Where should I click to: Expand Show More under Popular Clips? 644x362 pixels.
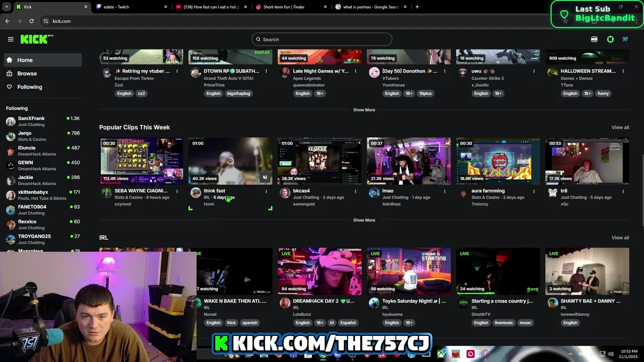click(364, 220)
